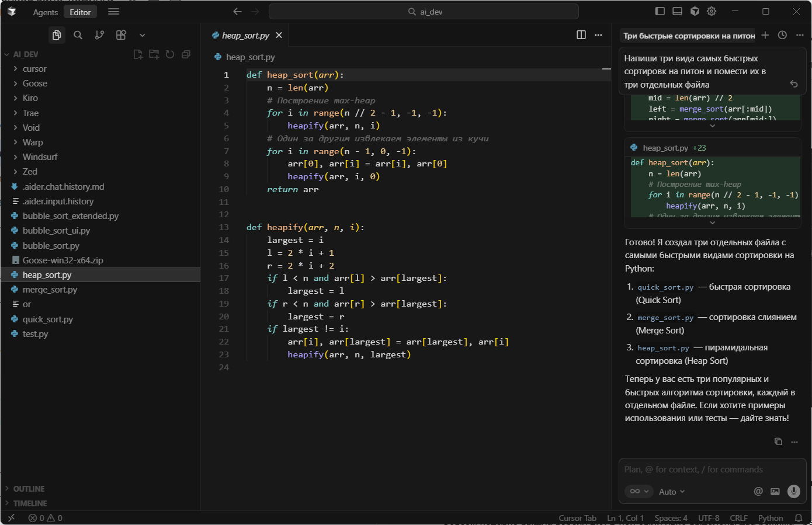Open the Search view icon in sidebar
This screenshot has width=812, height=525.
[78, 35]
